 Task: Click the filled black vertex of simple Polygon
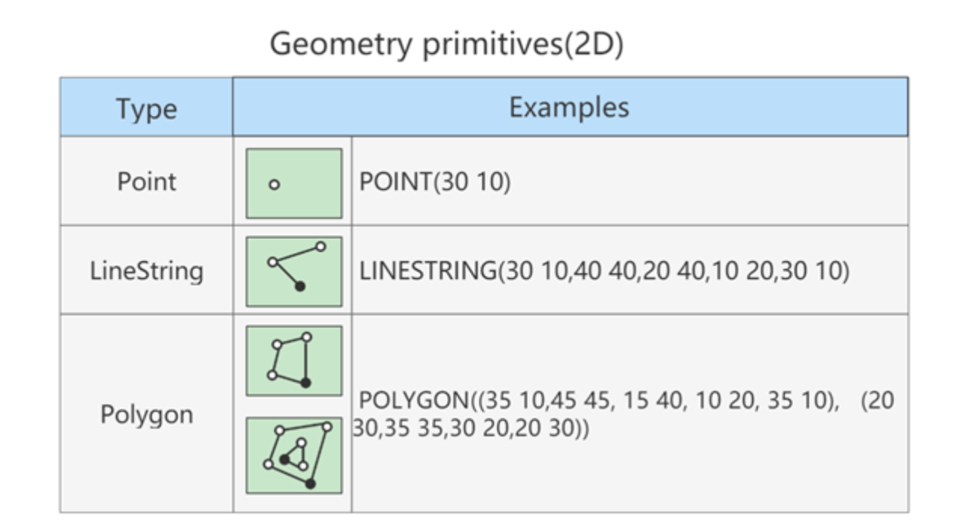pos(306,382)
